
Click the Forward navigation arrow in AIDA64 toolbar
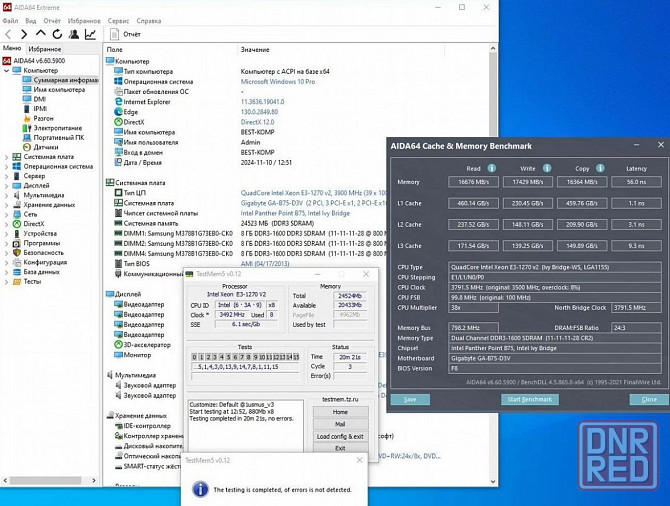24,34
